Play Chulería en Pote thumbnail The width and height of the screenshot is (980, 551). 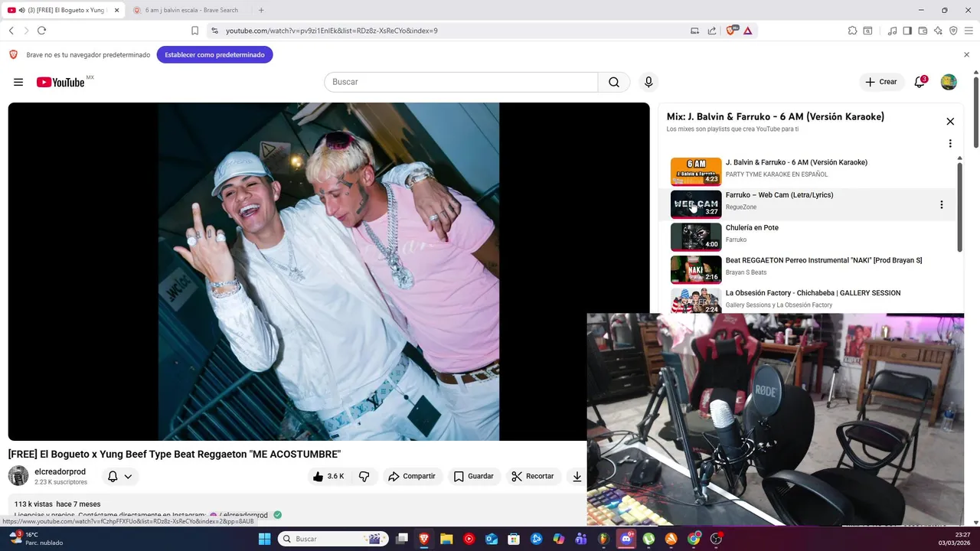696,236
